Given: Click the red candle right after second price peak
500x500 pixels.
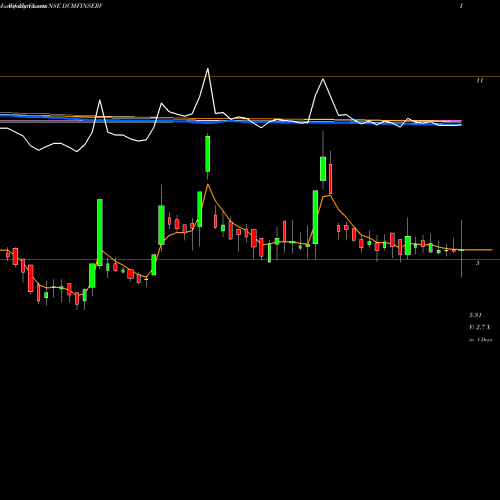Looking at the screenshot, I should 331,179.
